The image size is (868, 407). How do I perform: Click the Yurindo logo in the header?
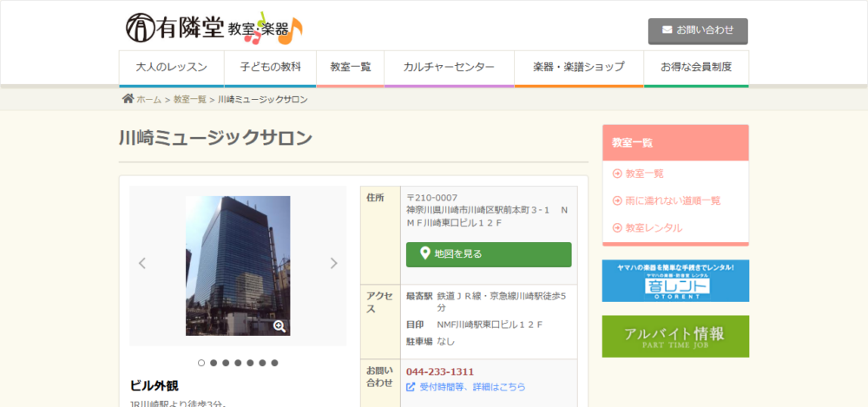point(214,29)
